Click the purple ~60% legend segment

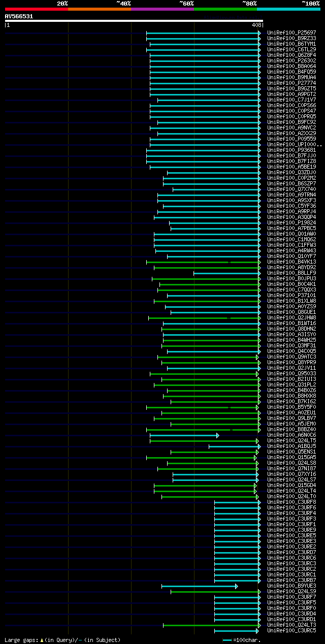[162, 9]
